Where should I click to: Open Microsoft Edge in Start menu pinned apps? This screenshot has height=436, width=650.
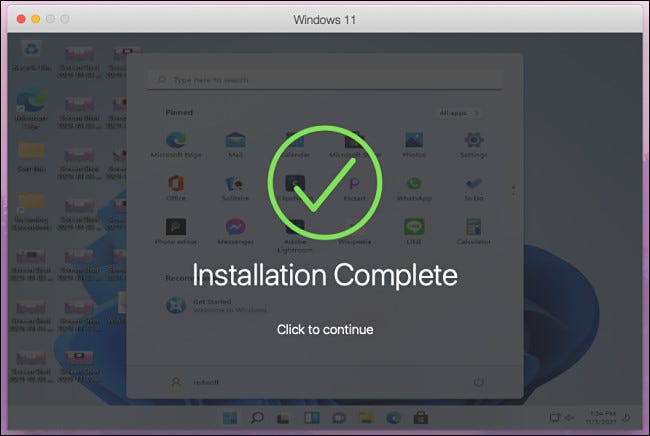(176, 145)
